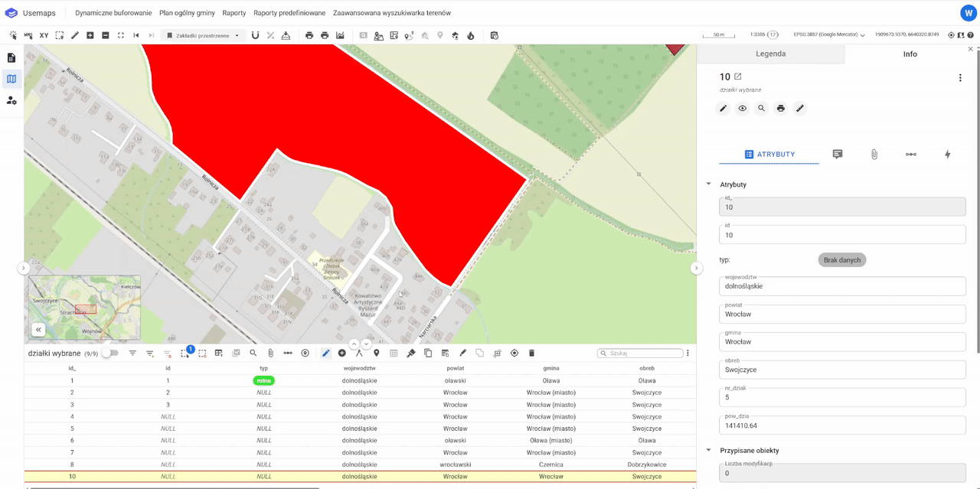Open the lightning bolt actions tab

tap(947, 155)
